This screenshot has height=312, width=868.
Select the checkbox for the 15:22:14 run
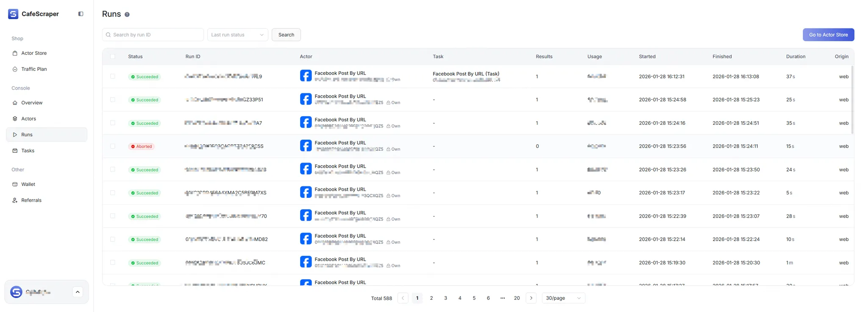[x=112, y=239]
